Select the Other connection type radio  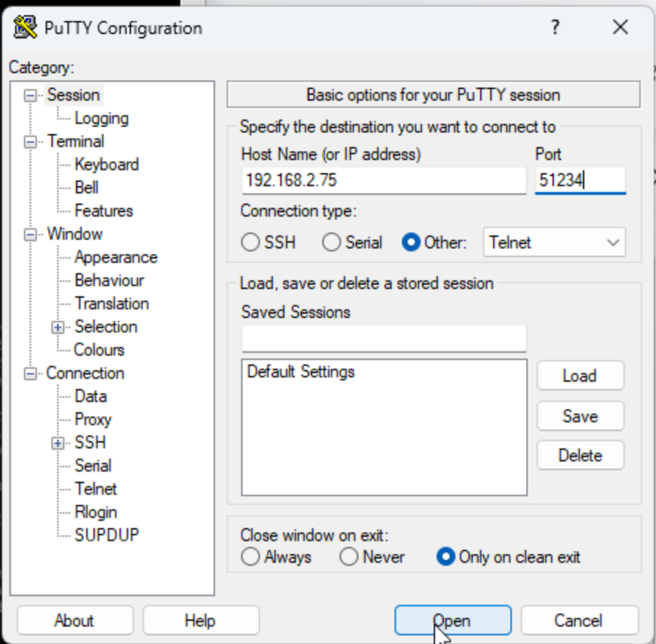411,243
